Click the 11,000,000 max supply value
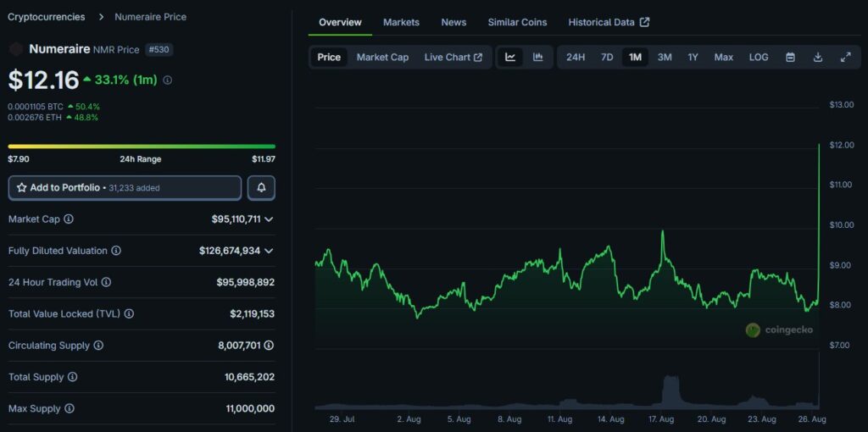Viewport: 868px width, 432px height. (x=250, y=409)
